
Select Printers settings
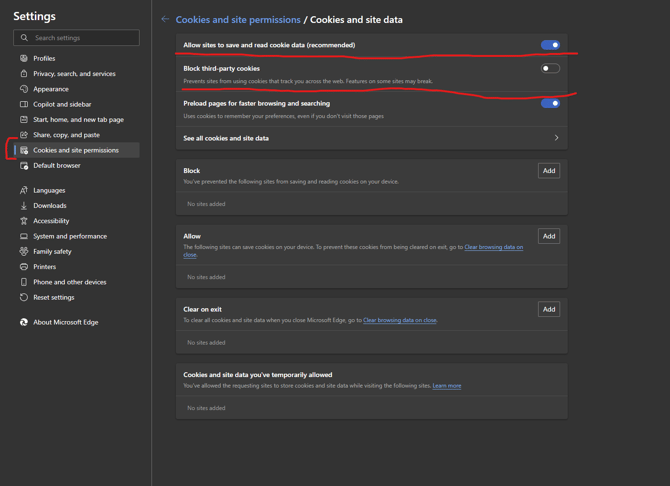76,267
